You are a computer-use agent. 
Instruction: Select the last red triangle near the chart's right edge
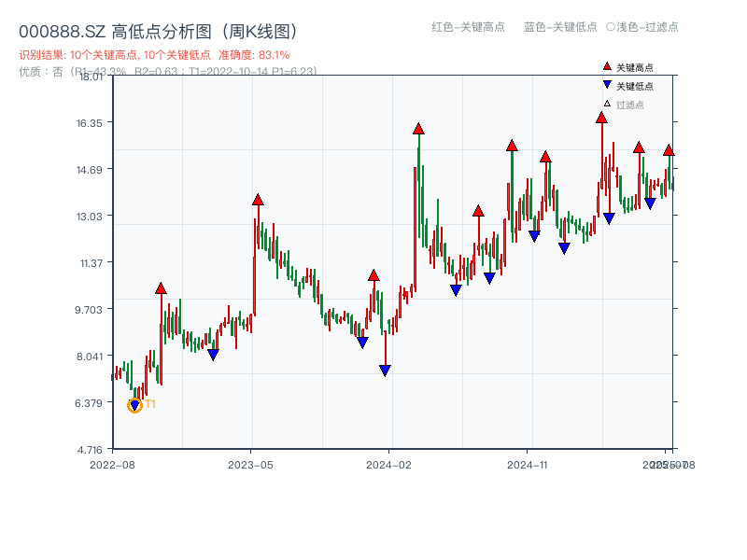click(669, 149)
